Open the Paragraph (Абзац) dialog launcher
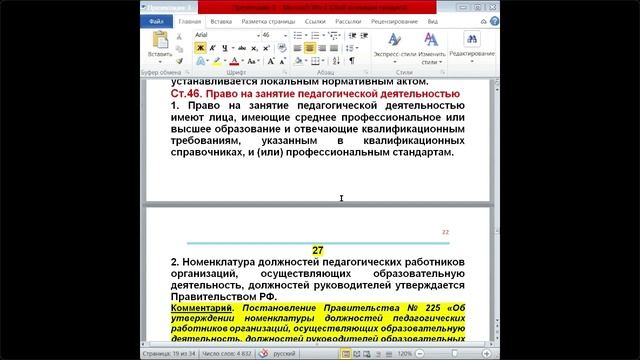 366,72
